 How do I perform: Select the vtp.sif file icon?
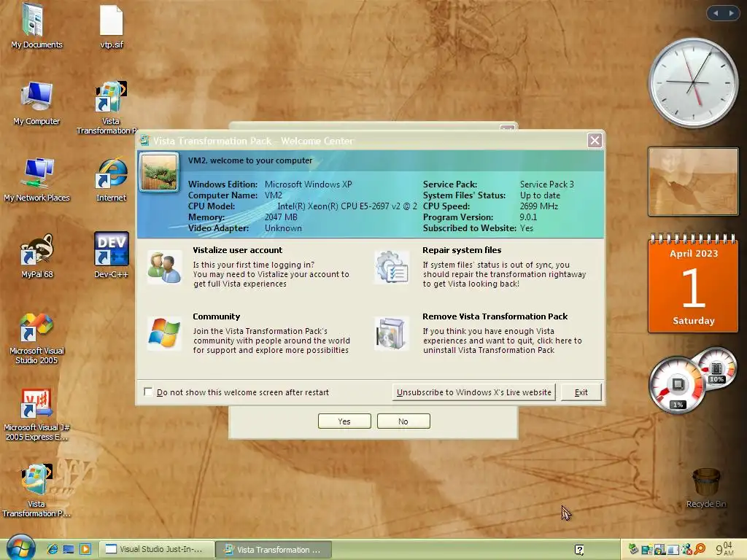112,20
